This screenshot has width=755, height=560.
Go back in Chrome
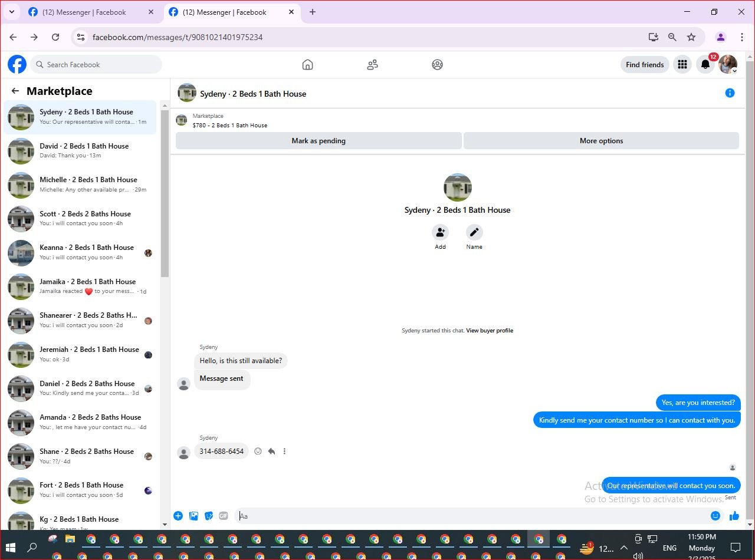click(13, 37)
